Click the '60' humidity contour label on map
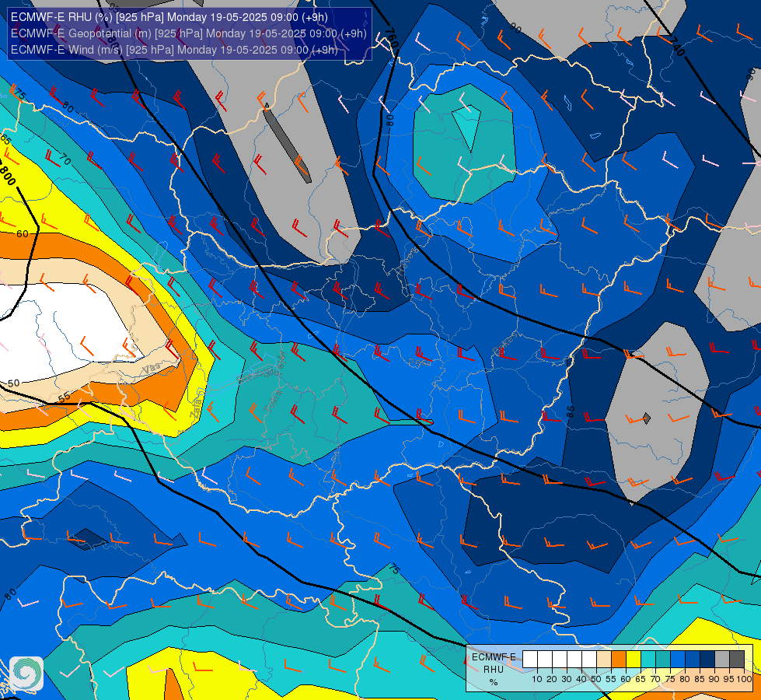The width and height of the screenshot is (761, 700). click(x=23, y=233)
